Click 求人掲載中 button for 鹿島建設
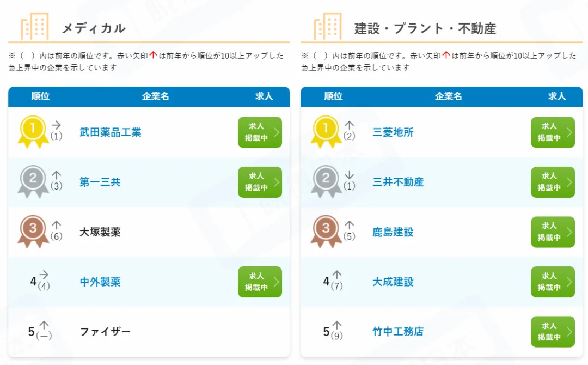This screenshot has width=588, height=365. (x=553, y=232)
